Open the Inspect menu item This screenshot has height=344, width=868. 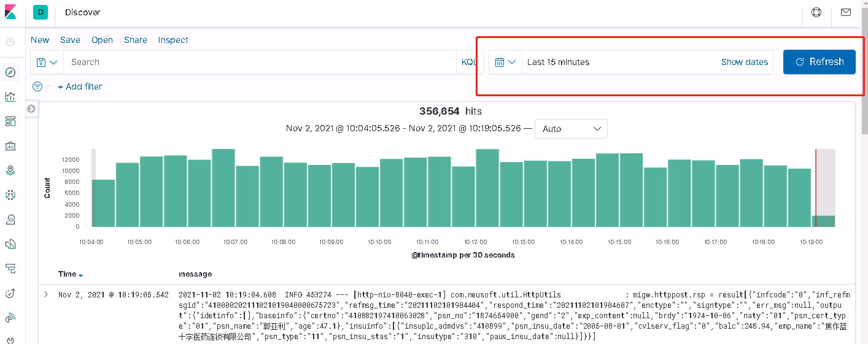173,40
